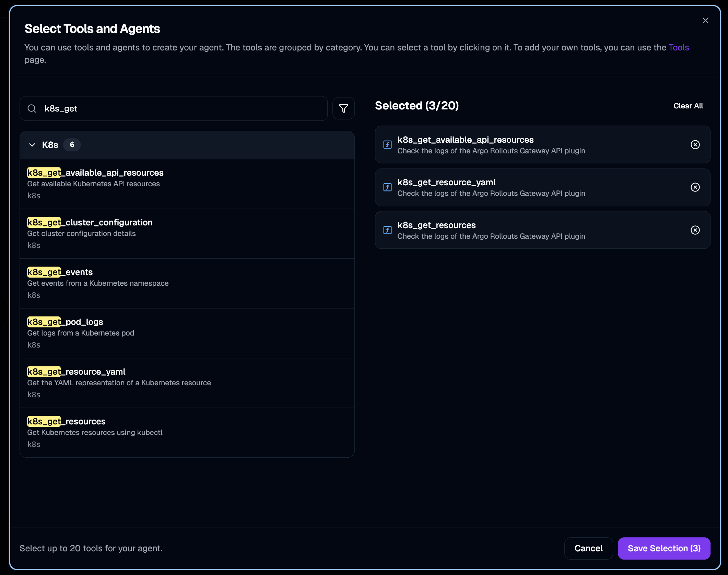
Task: Click Save Selection (3) button
Action: tap(664, 548)
